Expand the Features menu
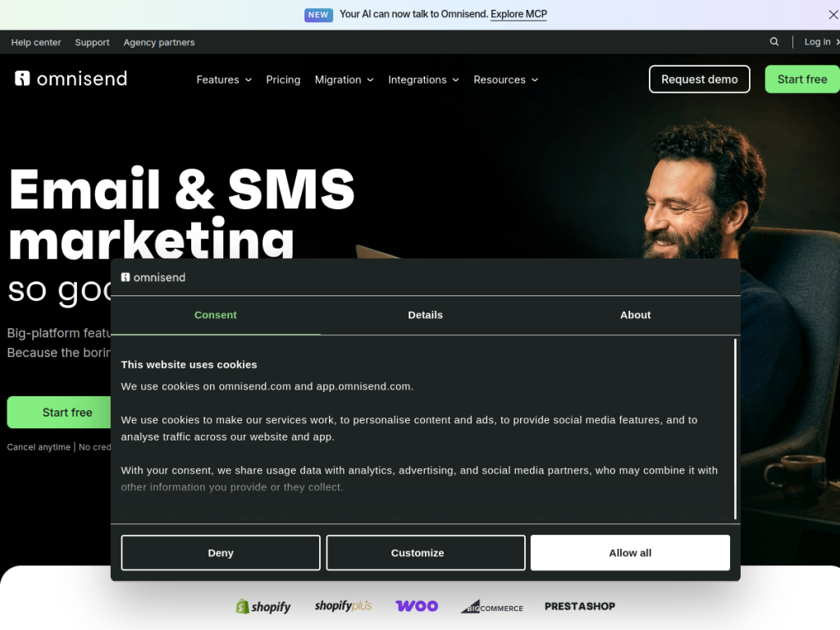The image size is (840, 630). pyautogui.click(x=224, y=80)
